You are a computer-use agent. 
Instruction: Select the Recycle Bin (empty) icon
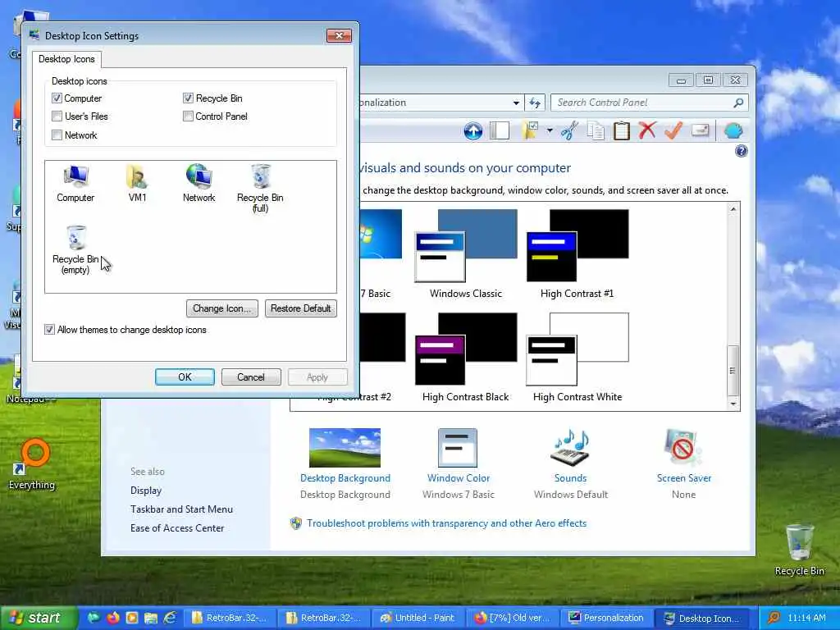coord(75,249)
